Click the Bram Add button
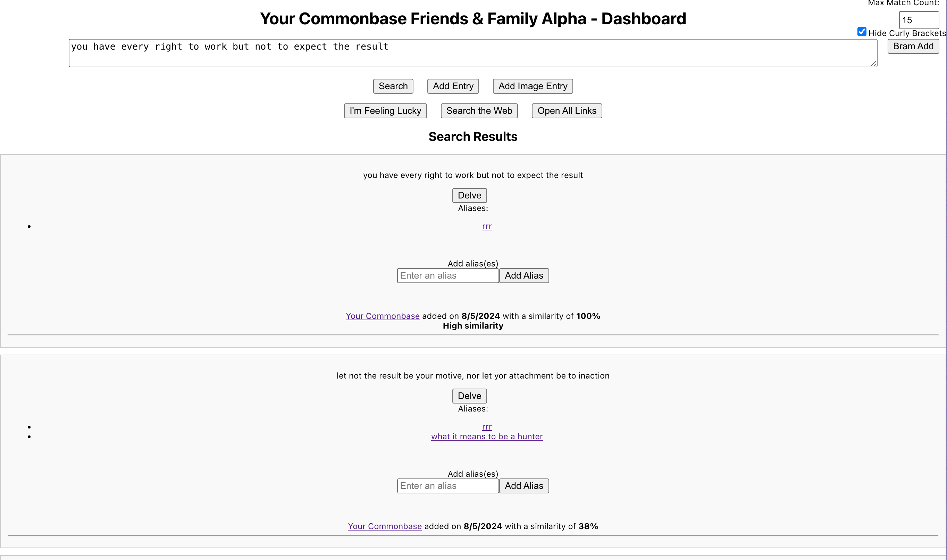947x560 pixels. pos(913,46)
